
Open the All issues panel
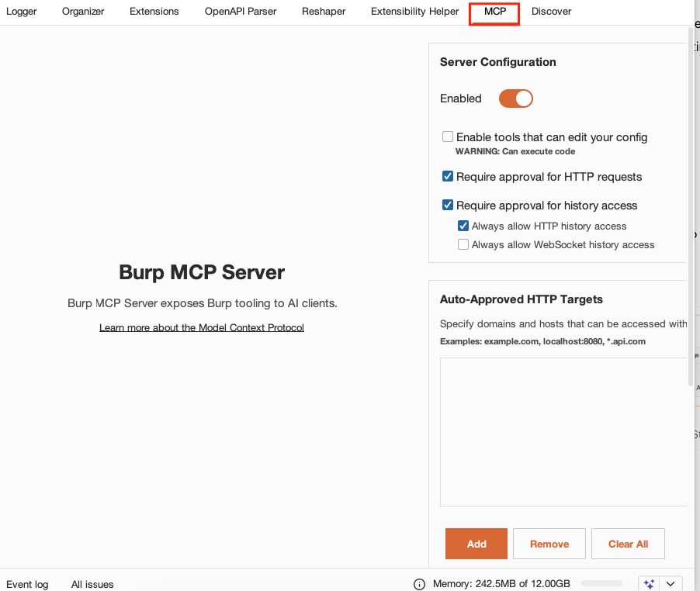point(92,584)
